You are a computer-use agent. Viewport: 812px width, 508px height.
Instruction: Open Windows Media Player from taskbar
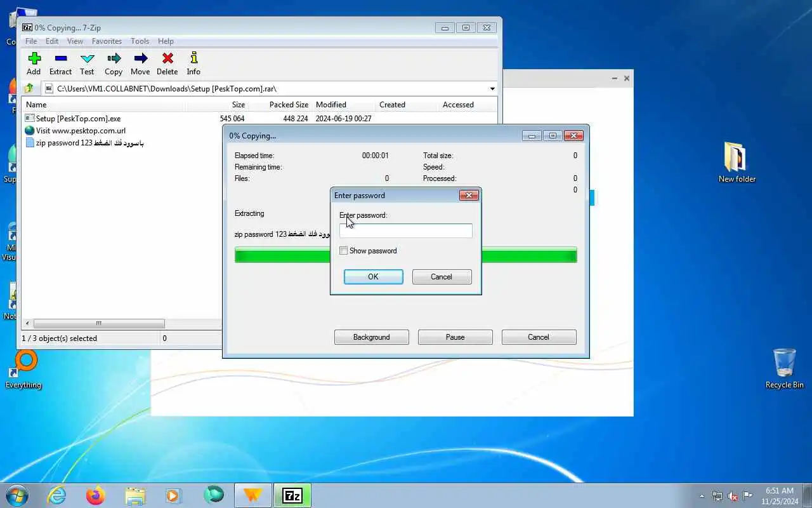point(174,495)
